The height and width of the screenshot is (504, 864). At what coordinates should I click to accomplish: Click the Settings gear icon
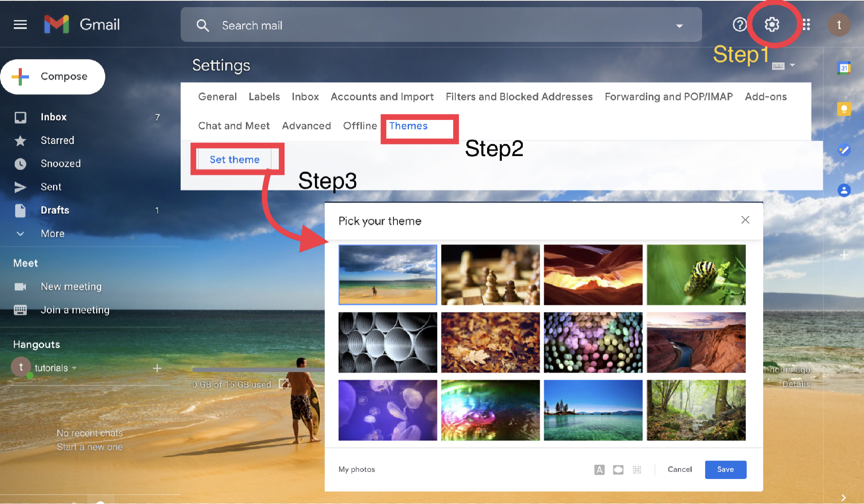tap(772, 25)
